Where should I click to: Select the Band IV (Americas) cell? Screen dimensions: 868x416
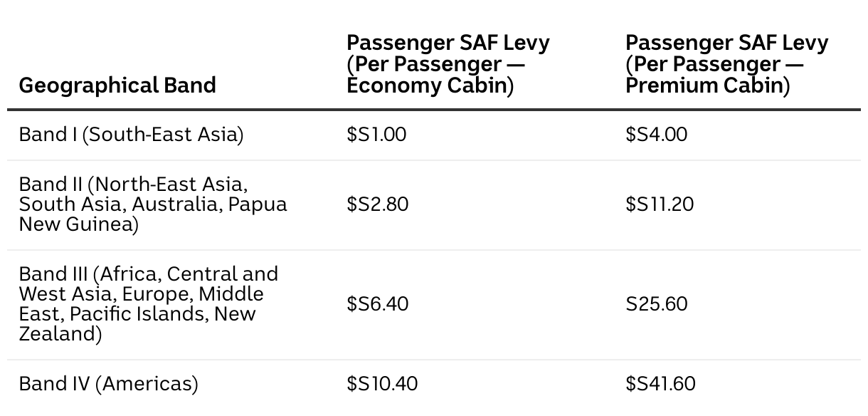(x=108, y=384)
